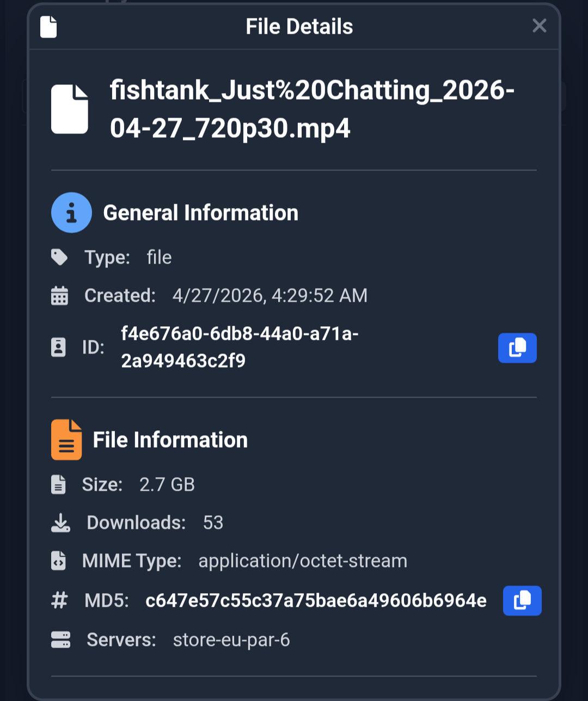Click the MIME Type code file icon

58,560
